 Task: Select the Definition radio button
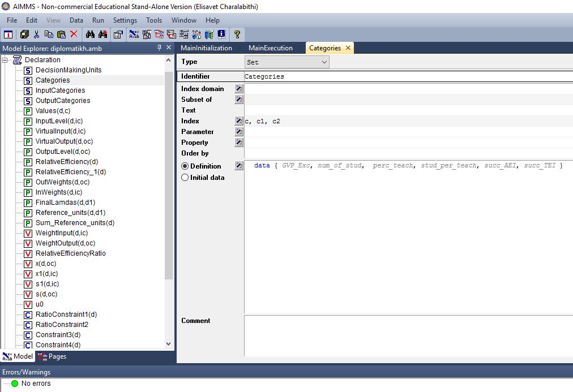185,166
